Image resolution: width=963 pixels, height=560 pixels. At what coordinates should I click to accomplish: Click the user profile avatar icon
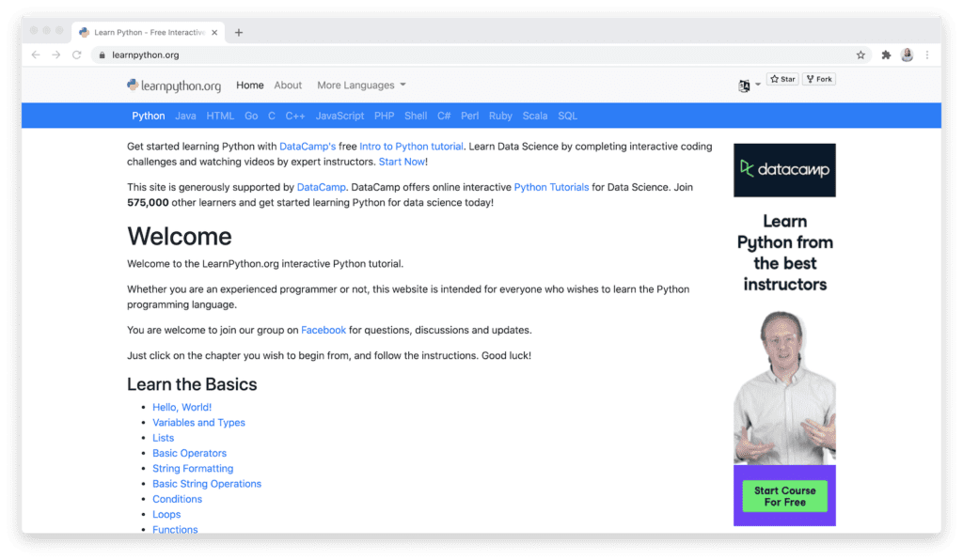[907, 55]
